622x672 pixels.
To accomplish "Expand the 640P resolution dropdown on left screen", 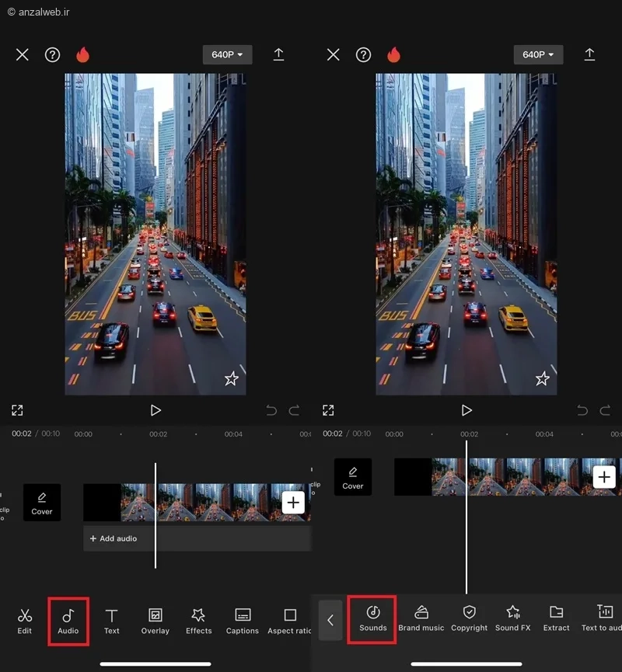I will [227, 54].
